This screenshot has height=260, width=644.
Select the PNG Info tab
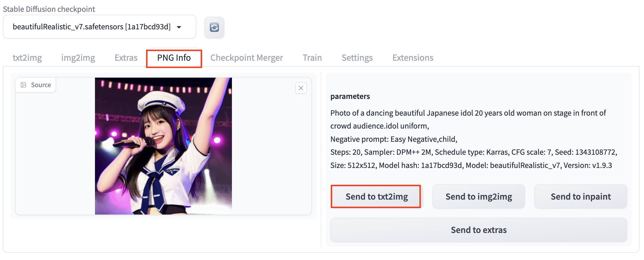(174, 58)
